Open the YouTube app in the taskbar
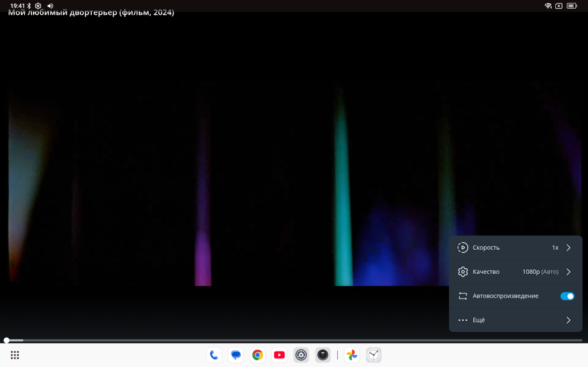The width and height of the screenshot is (588, 367). click(x=280, y=355)
